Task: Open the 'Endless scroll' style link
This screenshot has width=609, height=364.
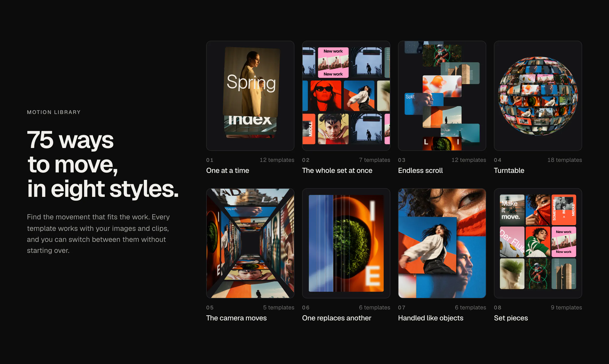Action: click(420, 171)
